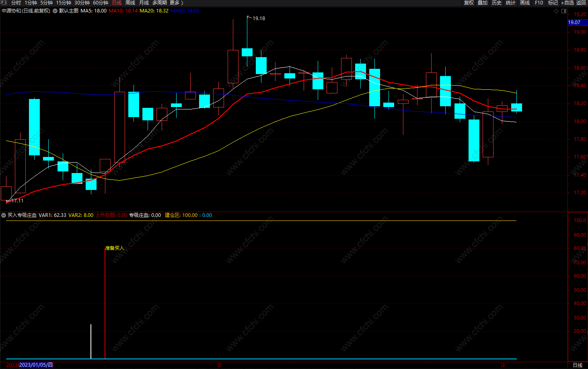Switch the chart to 周线 period
This screenshot has width=588, height=369.
point(130,2)
